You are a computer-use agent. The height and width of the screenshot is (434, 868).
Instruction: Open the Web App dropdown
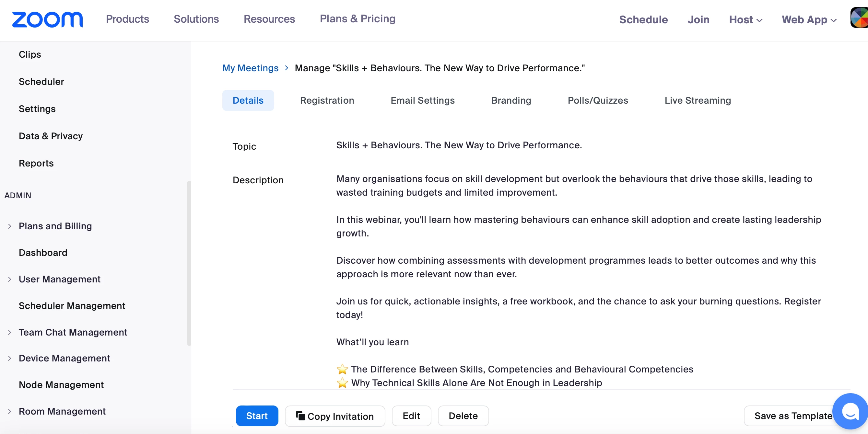[809, 19]
